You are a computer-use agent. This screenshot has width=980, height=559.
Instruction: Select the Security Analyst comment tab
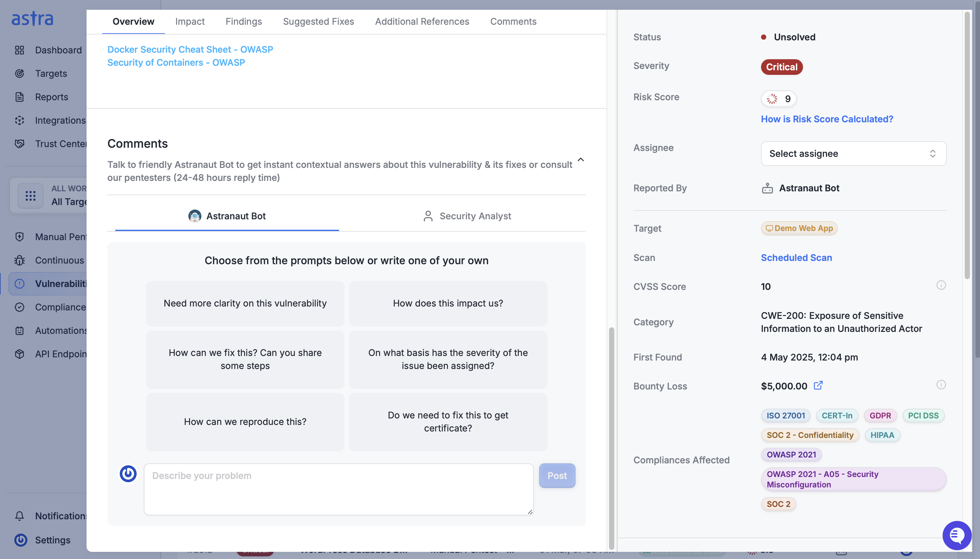tap(467, 216)
